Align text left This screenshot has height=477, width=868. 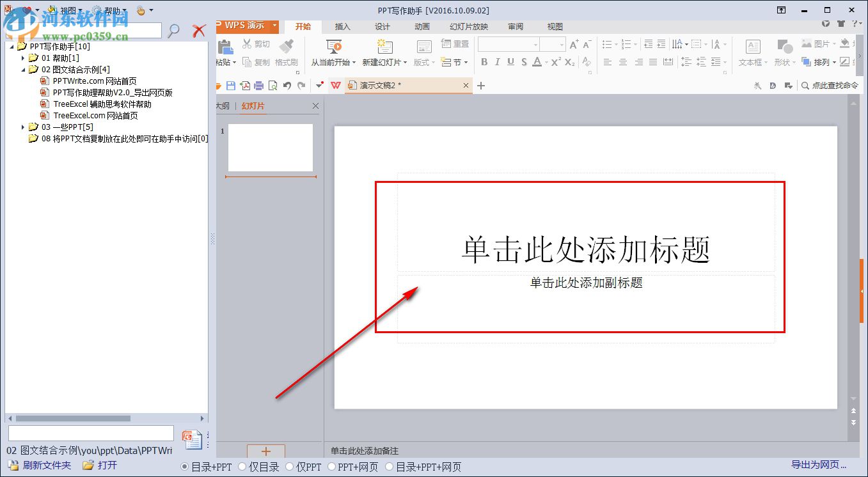[x=607, y=62]
